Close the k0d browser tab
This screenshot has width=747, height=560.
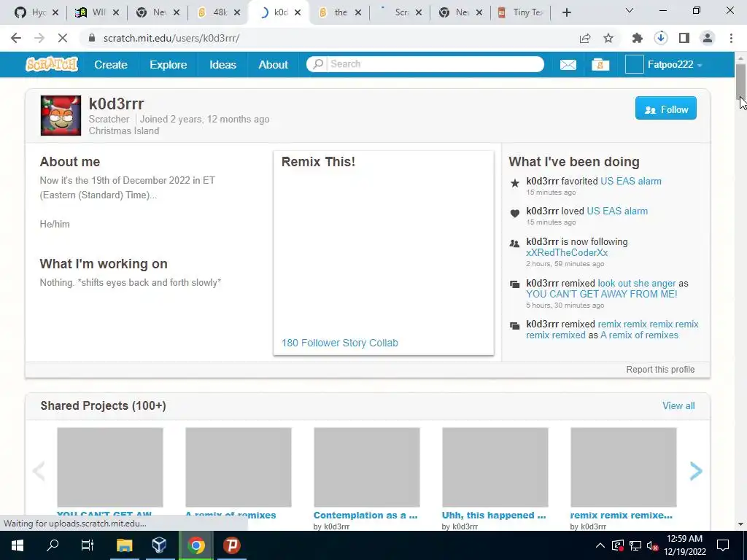[x=298, y=13]
